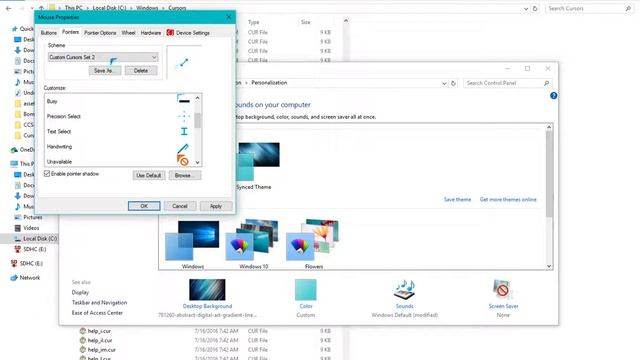Viewport: 640px width, 360px height.
Task: Sort Explorer files by Size column
Action: pos(306,22)
